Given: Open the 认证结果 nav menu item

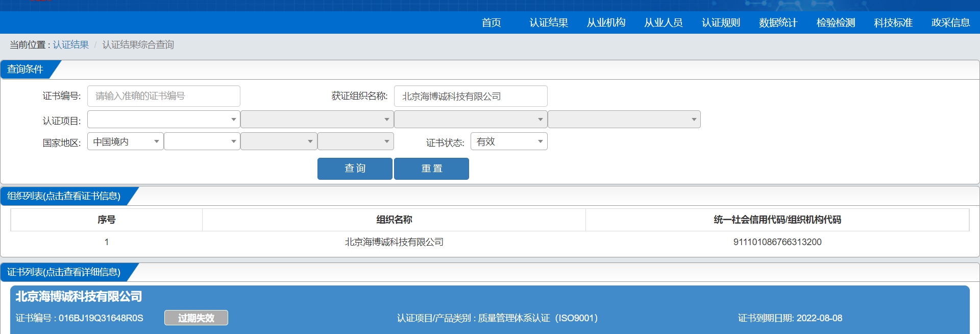Looking at the screenshot, I should click(x=549, y=22).
